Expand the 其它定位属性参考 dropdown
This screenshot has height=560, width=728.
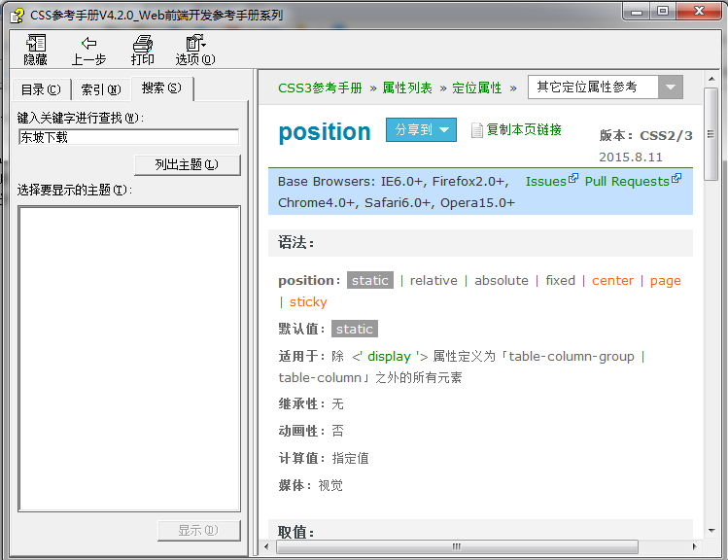(x=605, y=87)
